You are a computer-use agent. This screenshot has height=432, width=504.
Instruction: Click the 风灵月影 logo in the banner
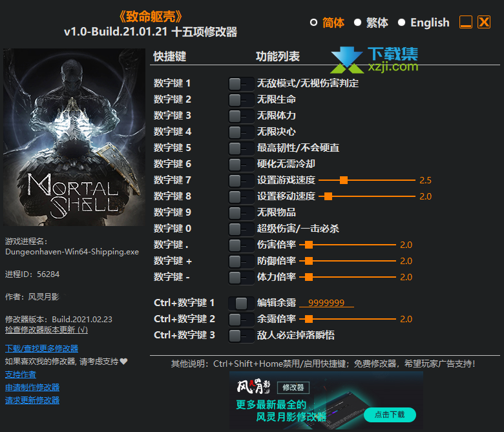pos(254,386)
